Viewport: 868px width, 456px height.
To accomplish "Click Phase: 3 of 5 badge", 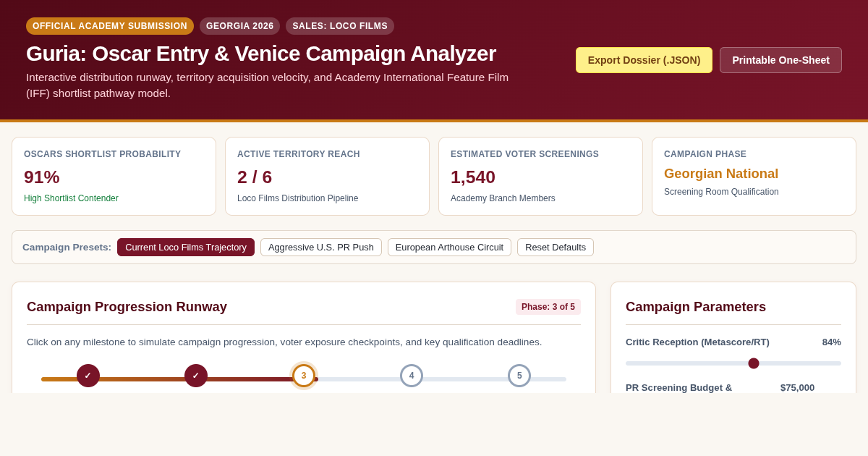I will (548, 307).
